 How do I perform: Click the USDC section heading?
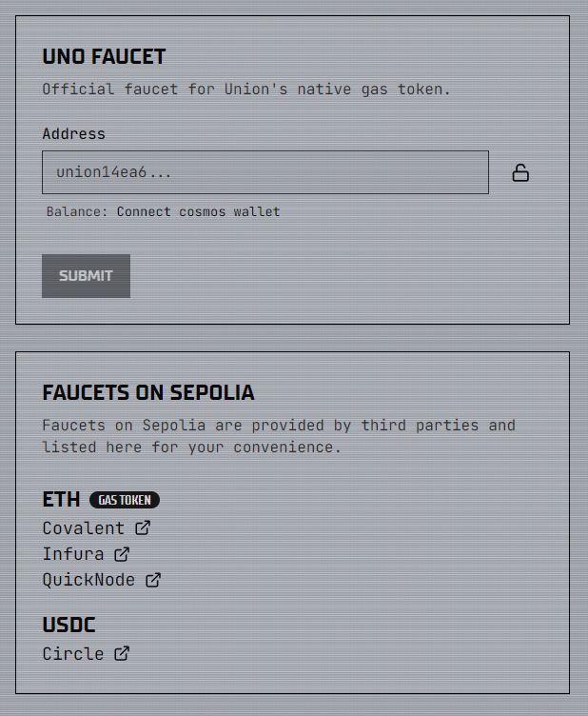69,626
